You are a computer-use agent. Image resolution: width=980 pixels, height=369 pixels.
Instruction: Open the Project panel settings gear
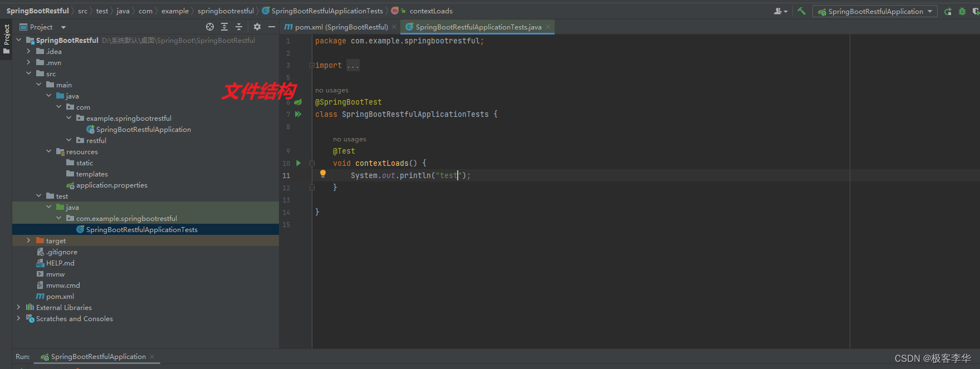[257, 27]
